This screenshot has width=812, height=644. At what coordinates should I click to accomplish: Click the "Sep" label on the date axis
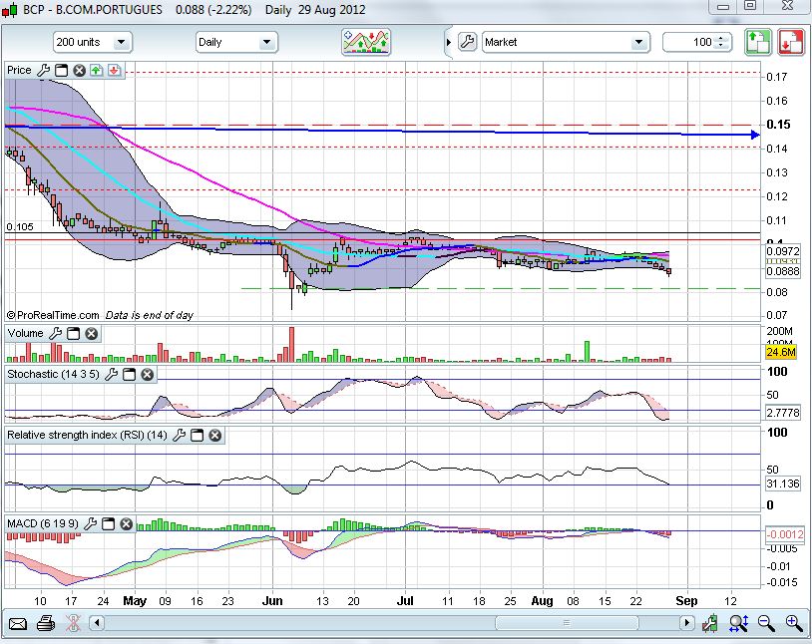point(686,601)
